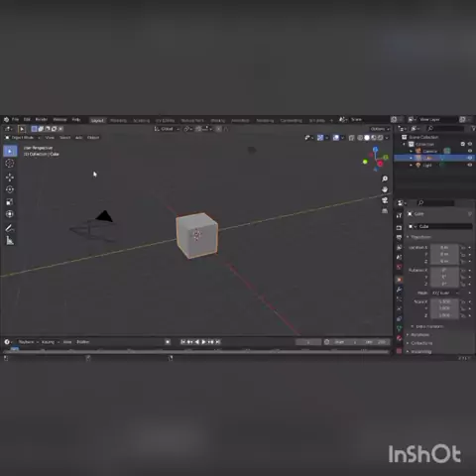Click the zoom magnifier viewport icon

(x=385, y=178)
